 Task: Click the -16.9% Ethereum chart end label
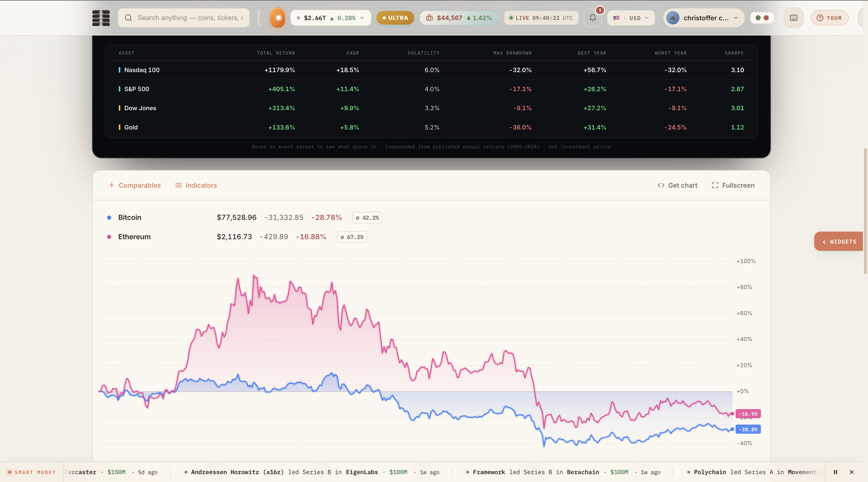click(x=748, y=414)
